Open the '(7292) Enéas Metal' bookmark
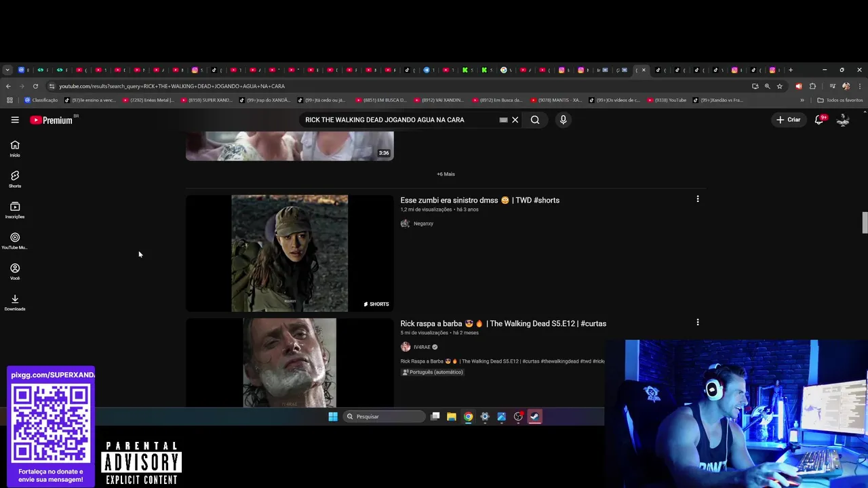 148,100
